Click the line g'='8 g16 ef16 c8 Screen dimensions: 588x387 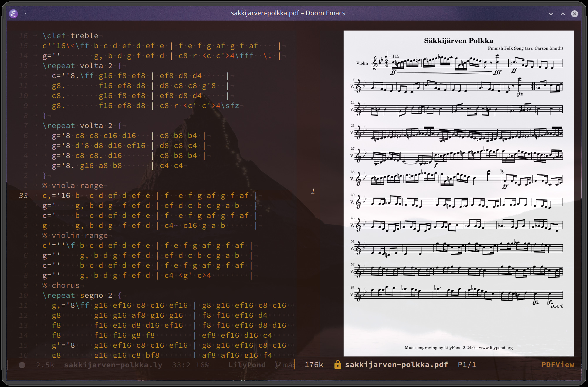click(169, 345)
